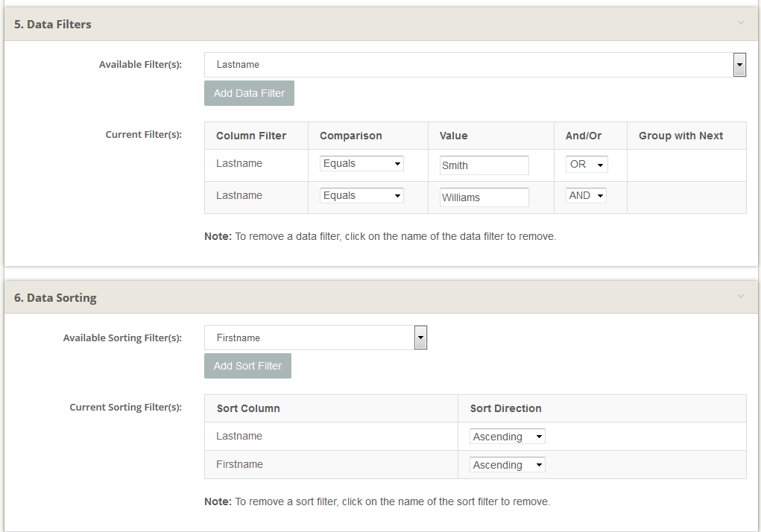761x532 pixels.
Task: Click the 5. Data Filters section header
Action: (x=53, y=24)
